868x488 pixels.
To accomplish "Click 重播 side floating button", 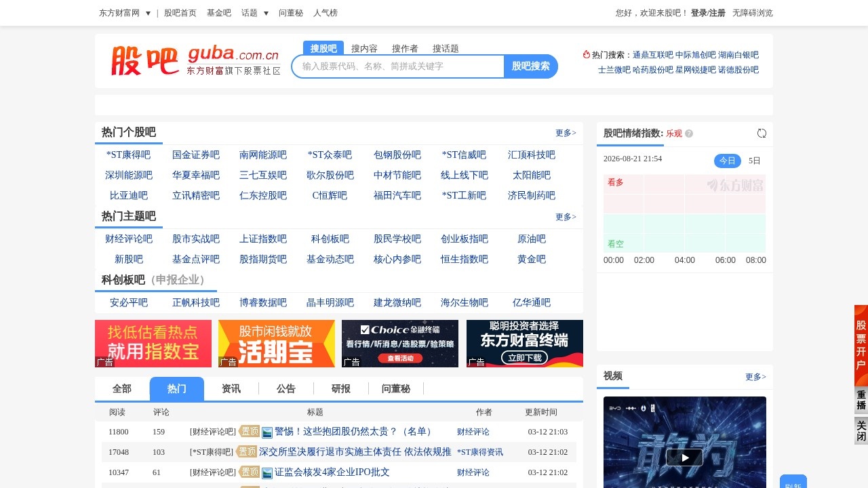I will [x=861, y=401].
